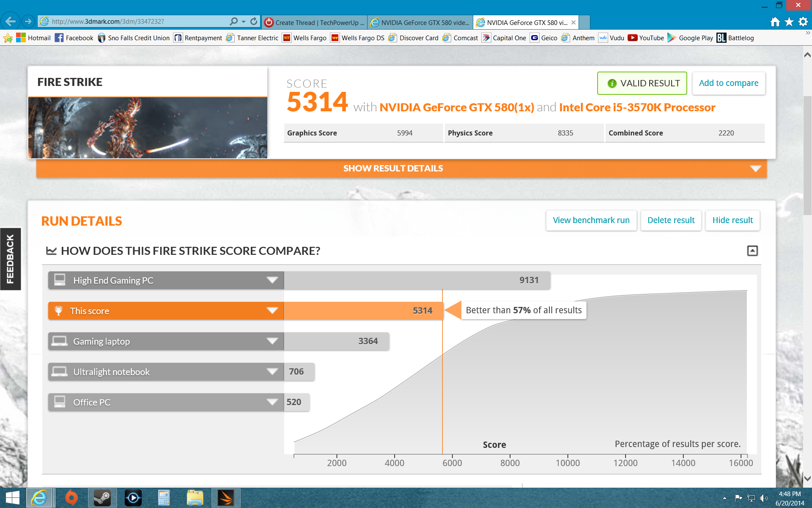Click the scrollbar up arrow
The image size is (812, 508).
[807, 54]
